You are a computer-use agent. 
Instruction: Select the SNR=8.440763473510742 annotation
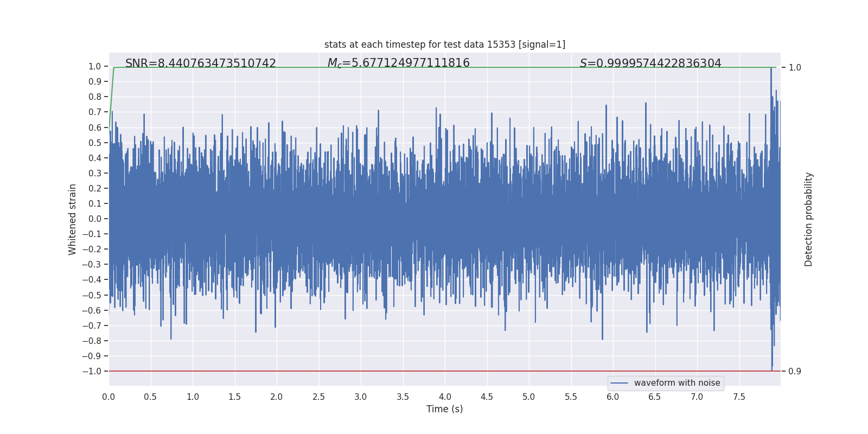coord(201,63)
